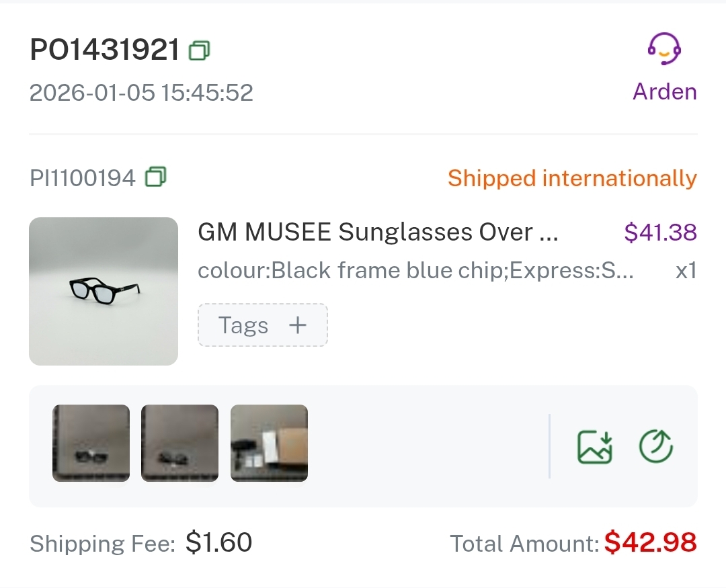Add a tag via the Tags button
The width and height of the screenshot is (726, 588).
262,325
